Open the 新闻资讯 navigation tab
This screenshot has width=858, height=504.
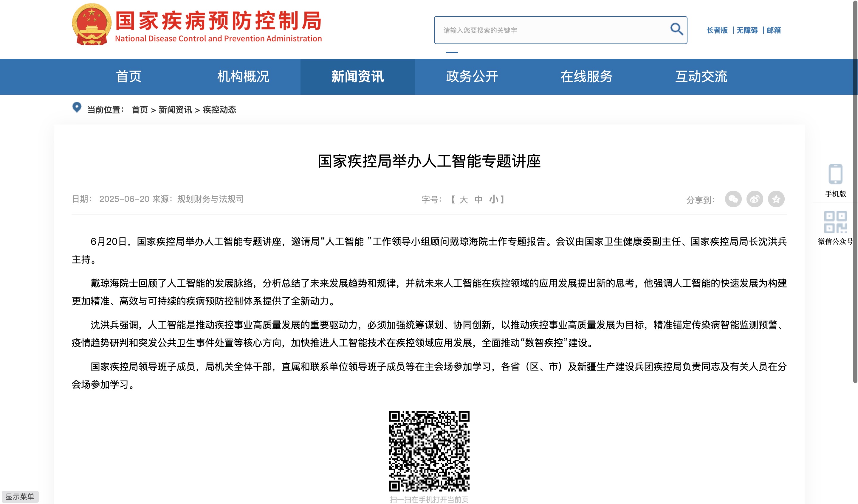click(357, 77)
